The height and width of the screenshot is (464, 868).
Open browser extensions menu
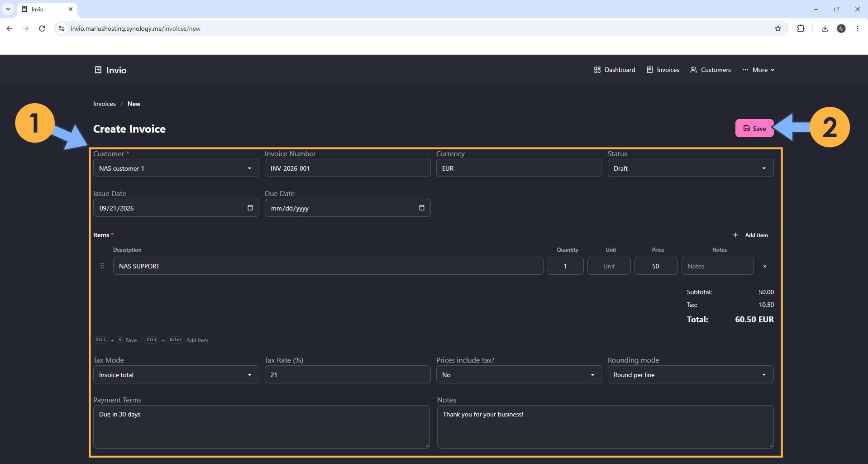pyautogui.click(x=801, y=29)
